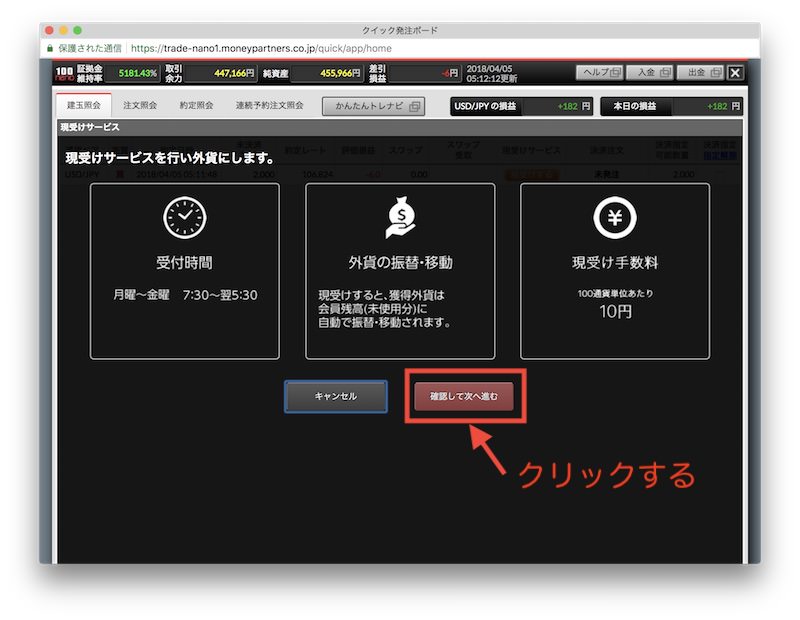
Task: Click the URL address field
Action: click(261, 48)
